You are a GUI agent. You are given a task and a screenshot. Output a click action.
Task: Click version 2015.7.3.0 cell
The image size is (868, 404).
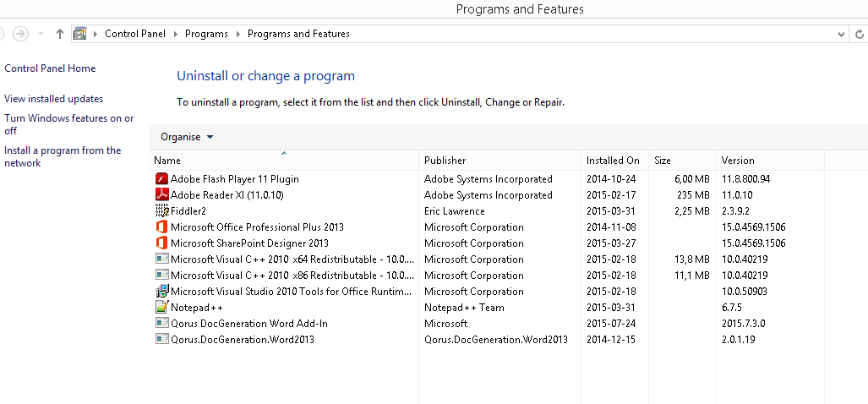coord(744,323)
